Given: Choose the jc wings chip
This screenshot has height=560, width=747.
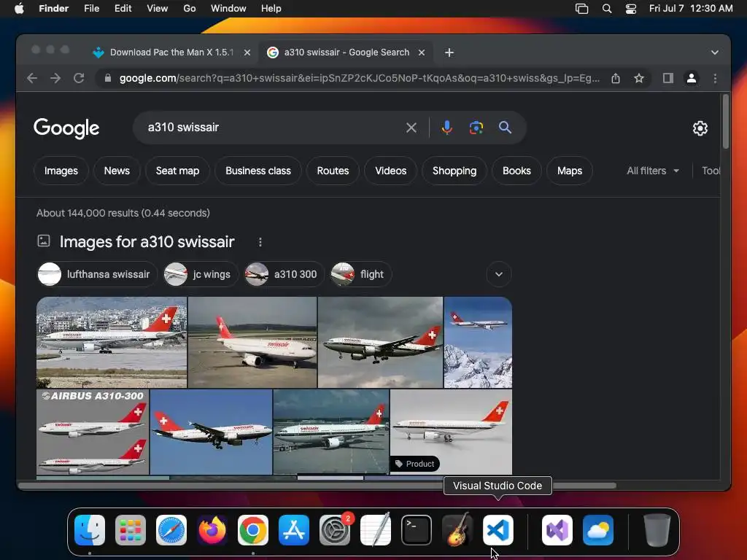Looking at the screenshot, I should point(201,274).
